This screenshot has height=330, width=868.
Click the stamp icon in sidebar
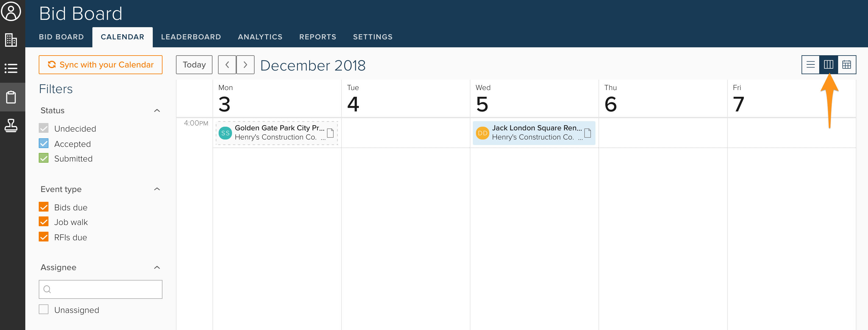click(x=11, y=125)
